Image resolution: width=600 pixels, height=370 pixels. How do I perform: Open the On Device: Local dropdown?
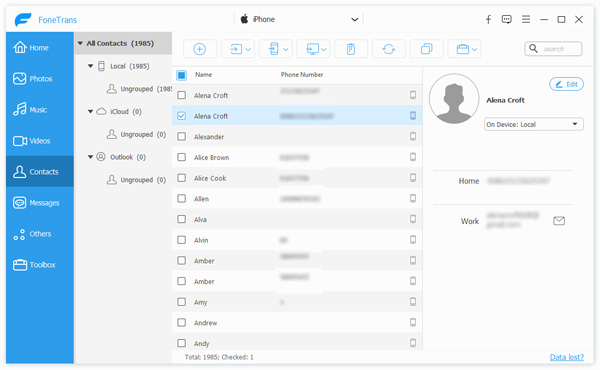pos(533,124)
